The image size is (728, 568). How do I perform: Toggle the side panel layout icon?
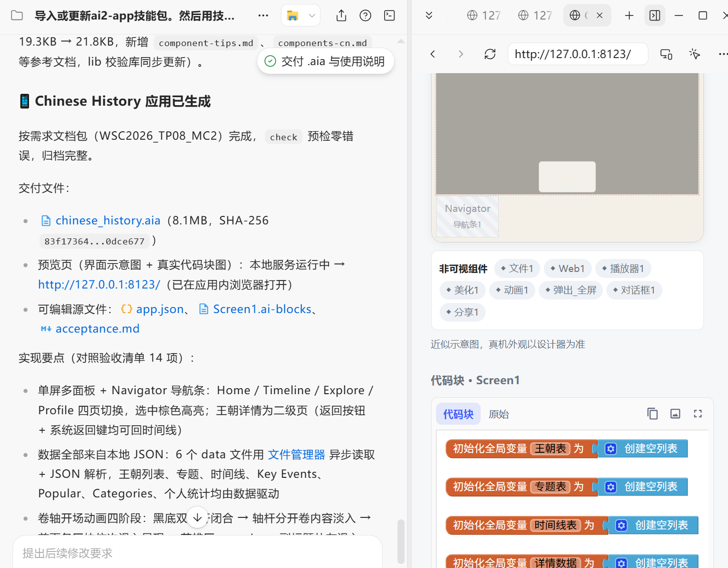point(655,16)
